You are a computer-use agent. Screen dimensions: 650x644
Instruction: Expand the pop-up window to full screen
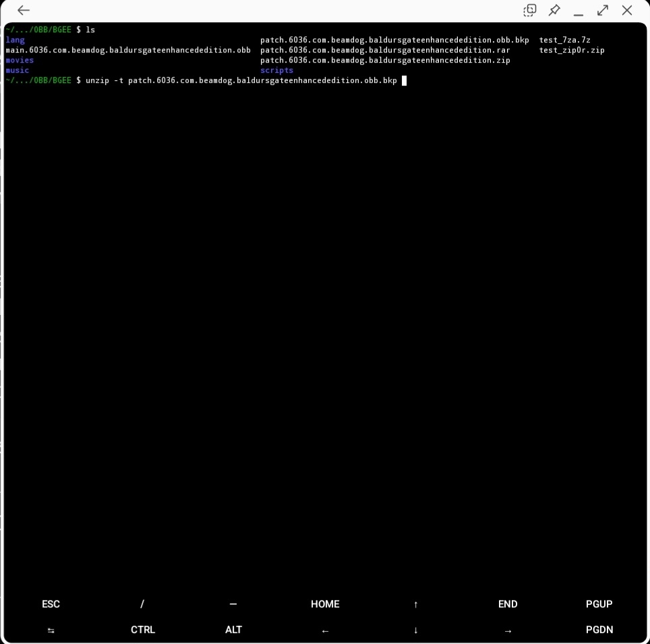(602, 10)
